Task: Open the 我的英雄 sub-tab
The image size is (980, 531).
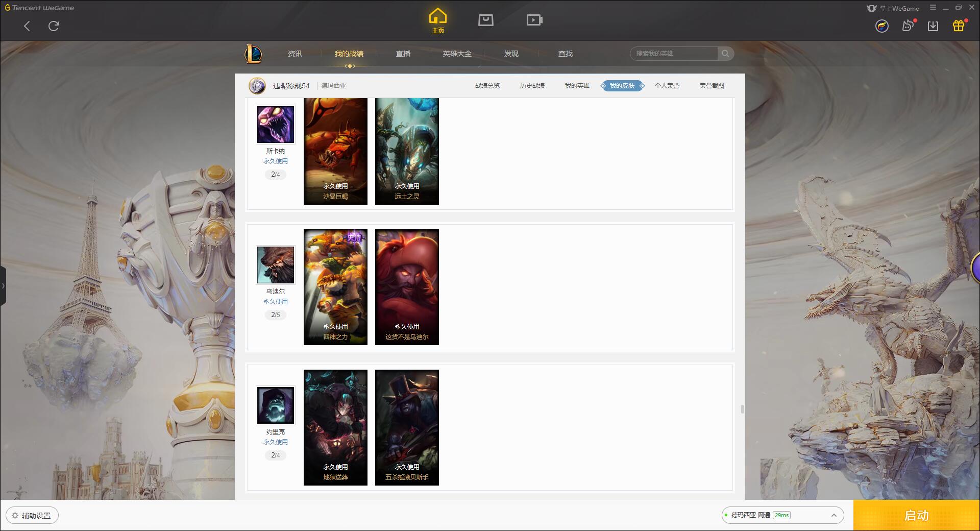Action: point(577,86)
